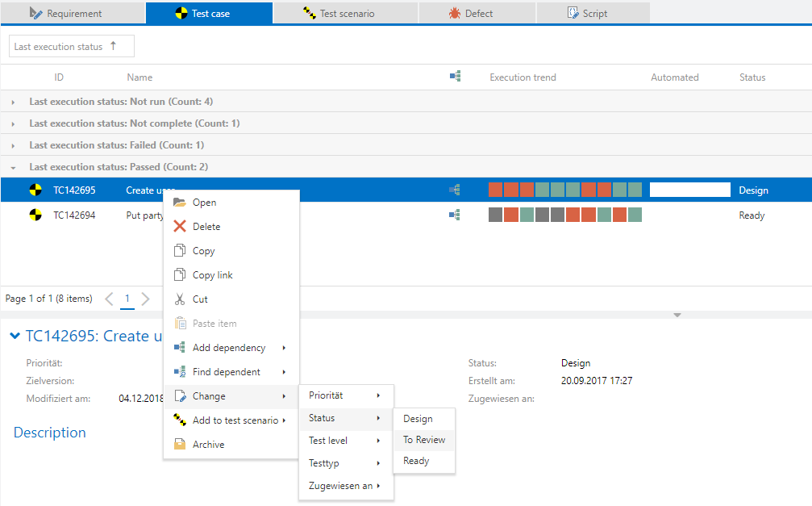
Task: Click the dependency icon in TC142694 row
Action: pos(455,215)
